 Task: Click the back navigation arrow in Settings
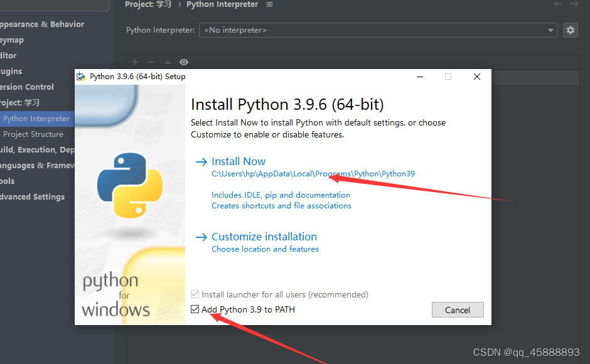[x=557, y=4]
